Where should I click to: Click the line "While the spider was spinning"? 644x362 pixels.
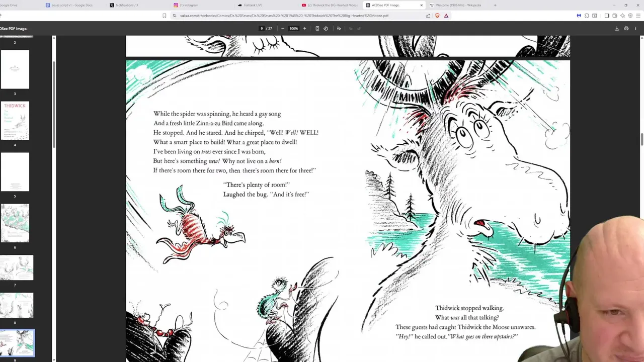[x=217, y=114]
